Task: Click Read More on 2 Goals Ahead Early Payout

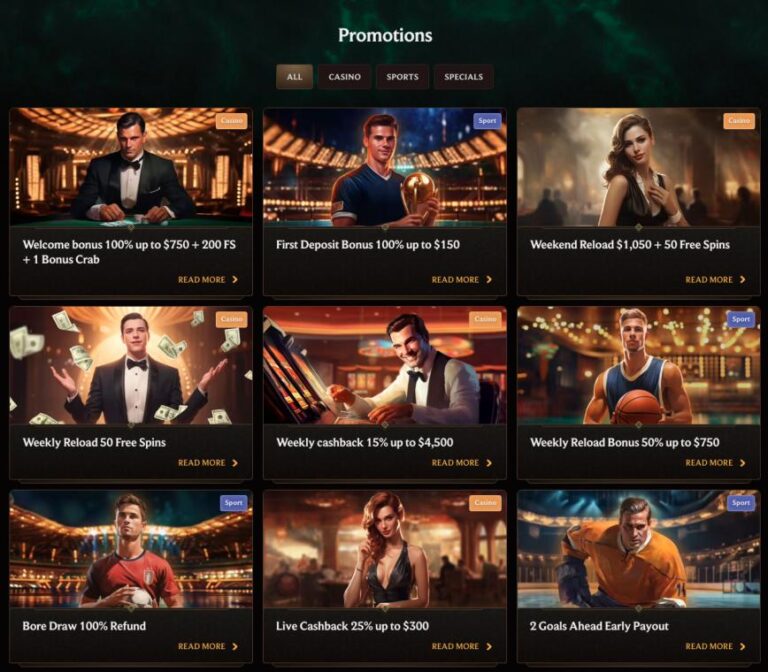Action: point(716,646)
